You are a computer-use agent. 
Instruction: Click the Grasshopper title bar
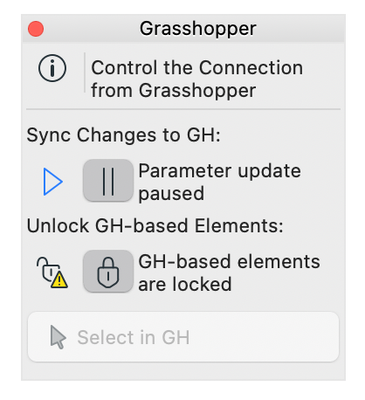[183, 28]
